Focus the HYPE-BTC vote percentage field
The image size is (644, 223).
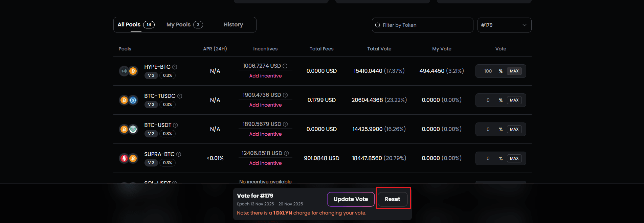click(x=488, y=71)
